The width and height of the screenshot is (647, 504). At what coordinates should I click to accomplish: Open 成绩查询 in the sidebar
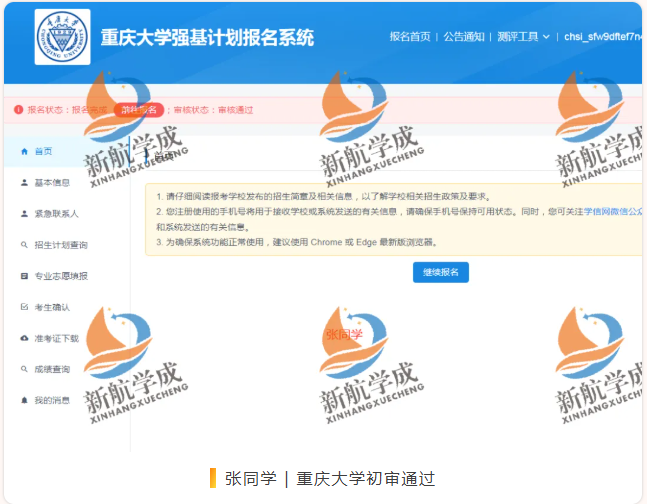pyautogui.click(x=52, y=369)
